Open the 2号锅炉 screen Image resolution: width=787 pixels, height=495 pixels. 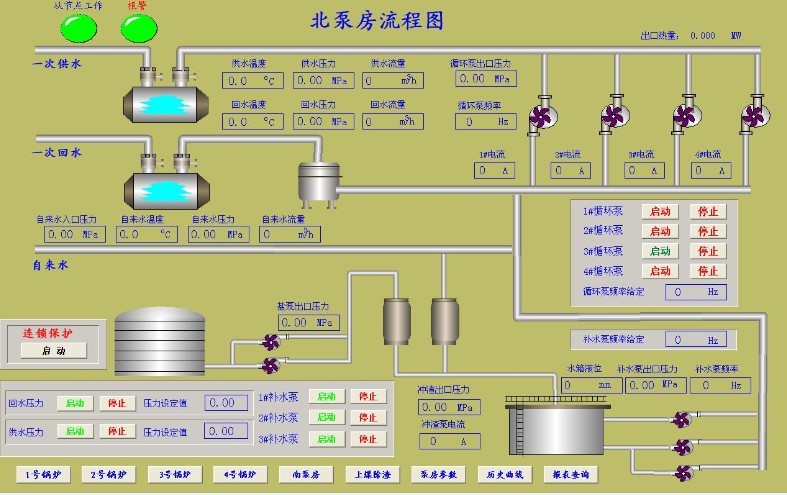point(108,474)
